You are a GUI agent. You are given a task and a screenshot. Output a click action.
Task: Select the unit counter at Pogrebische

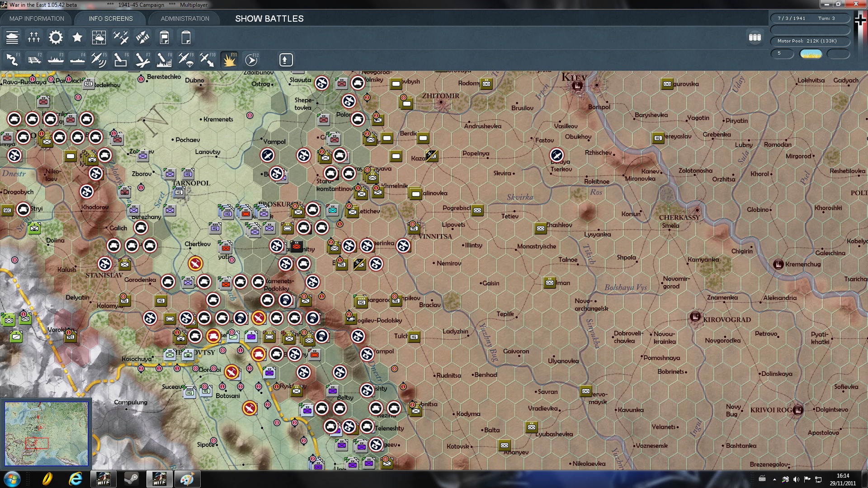(477, 210)
